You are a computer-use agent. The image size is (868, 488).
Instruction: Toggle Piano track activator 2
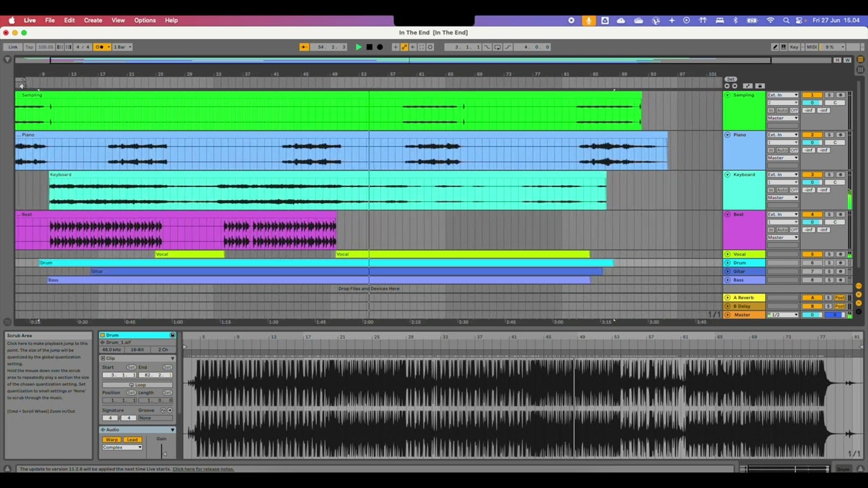[x=812, y=135]
